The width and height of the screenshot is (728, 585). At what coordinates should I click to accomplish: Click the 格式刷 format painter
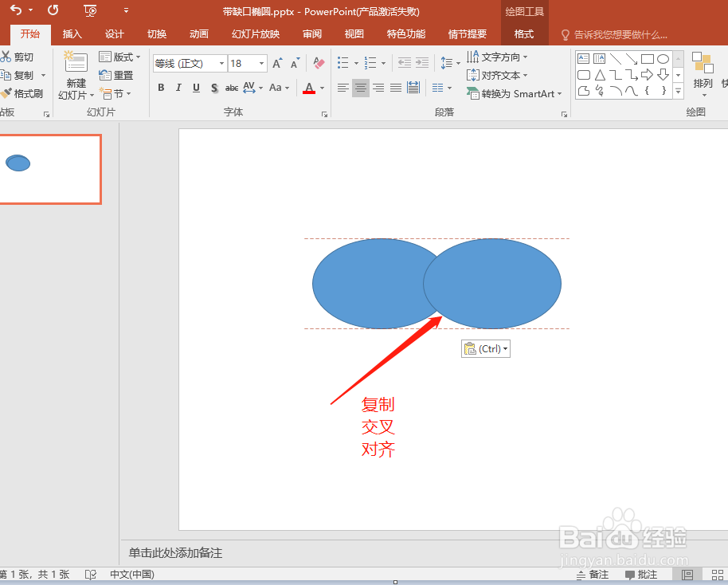(x=22, y=93)
